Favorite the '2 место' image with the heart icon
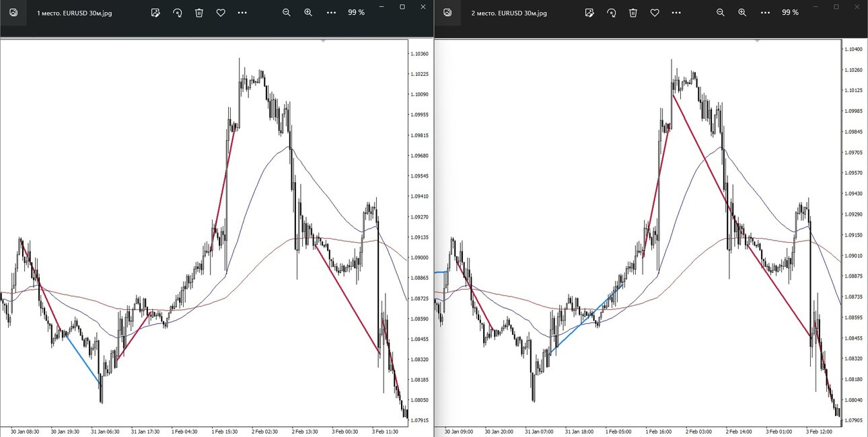Screen dimensions: 868x437 coord(655,13)
